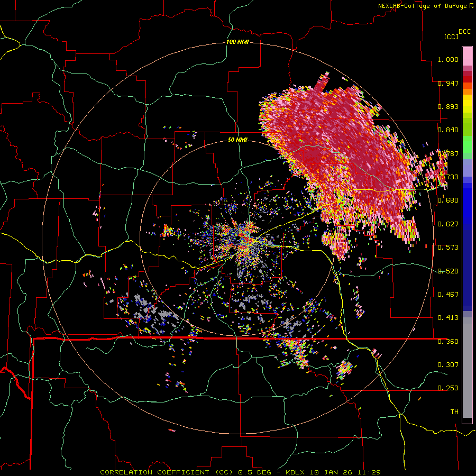476x476 pixels.
Task: Select the 0.413 scale value
Action: click(448, 318)
